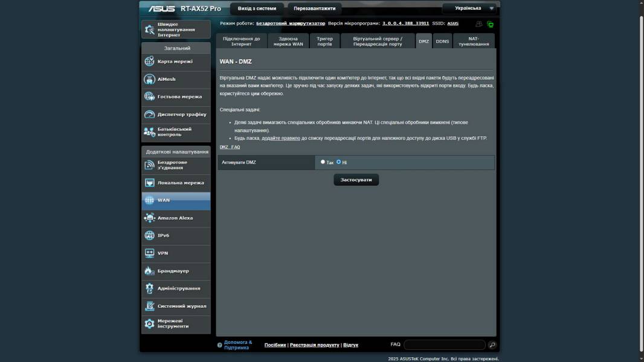Image resolution: width=644 pixels, height=362 pixels.
Task: Switch to the Здвоєна мережа WAN tab
Action: [288, 41]
